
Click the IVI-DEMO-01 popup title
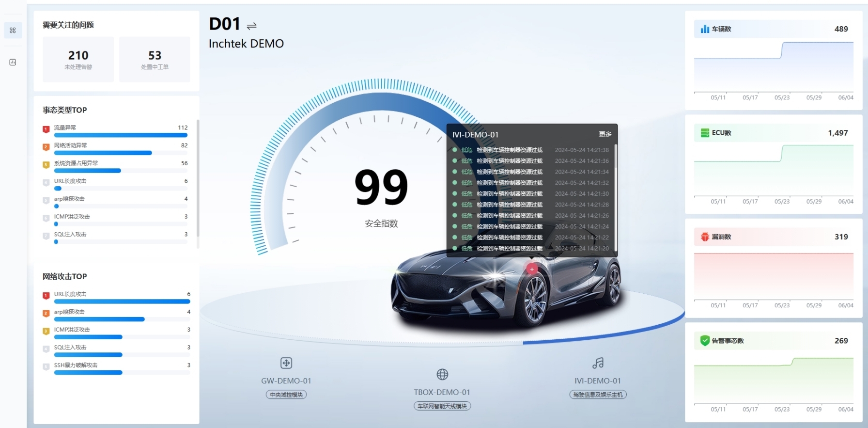pyautogui.click(x=475, y=135)
